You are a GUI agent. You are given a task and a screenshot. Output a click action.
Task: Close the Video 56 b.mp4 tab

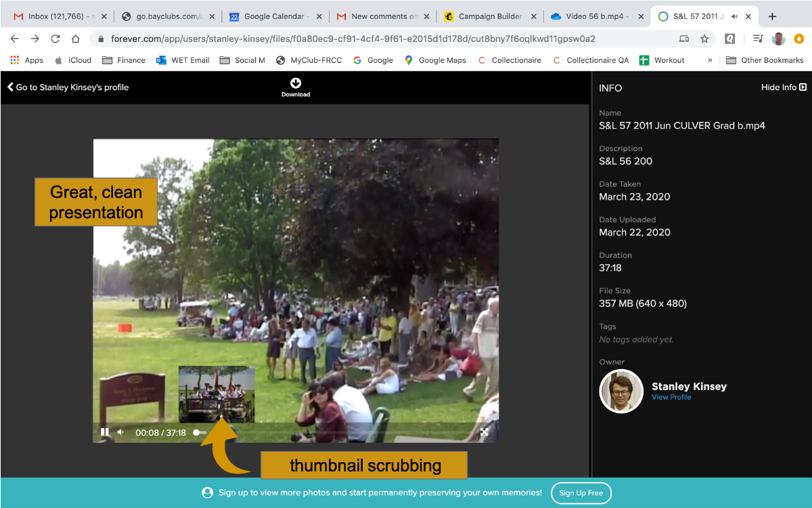coord(640,16)
